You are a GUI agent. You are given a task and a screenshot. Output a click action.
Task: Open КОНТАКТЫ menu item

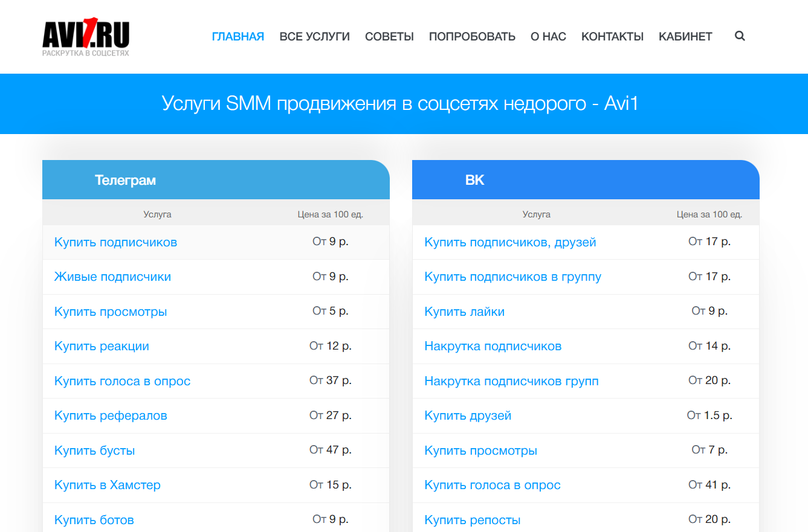(612, 36)
